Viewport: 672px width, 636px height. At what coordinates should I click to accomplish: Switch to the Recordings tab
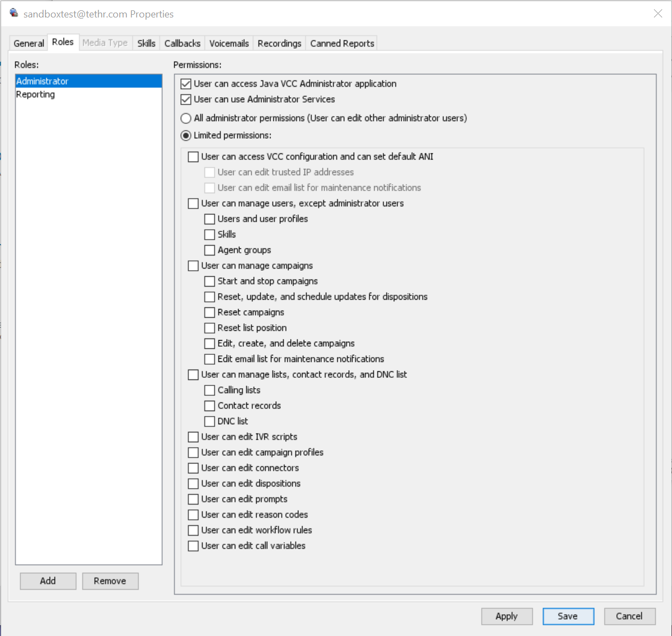279,43
